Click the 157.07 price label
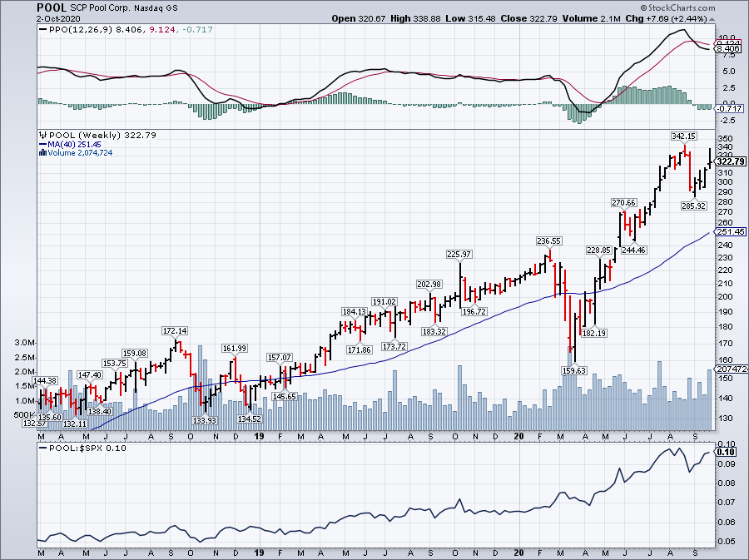Viewport: 749px width, 560px height. click(x=279, y=357)
